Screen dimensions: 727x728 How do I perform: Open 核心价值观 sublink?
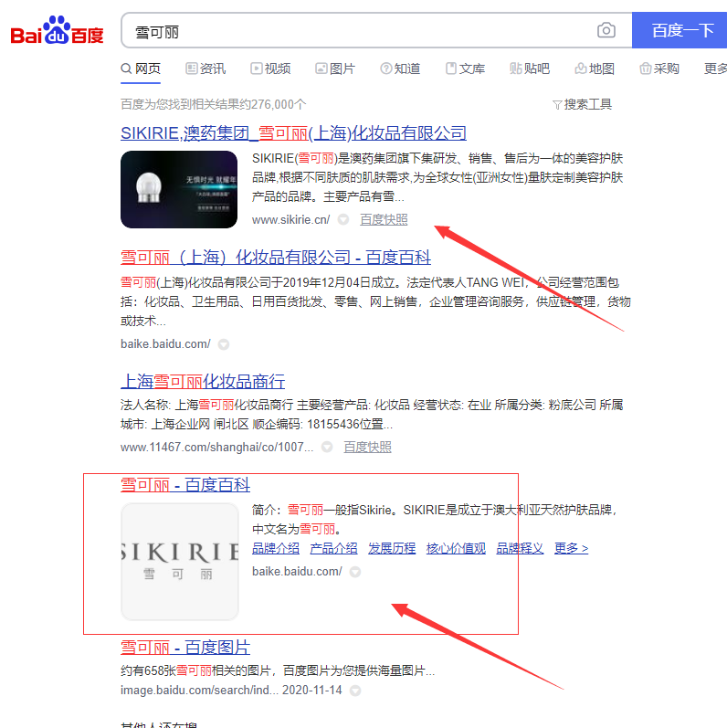point(456,548)
